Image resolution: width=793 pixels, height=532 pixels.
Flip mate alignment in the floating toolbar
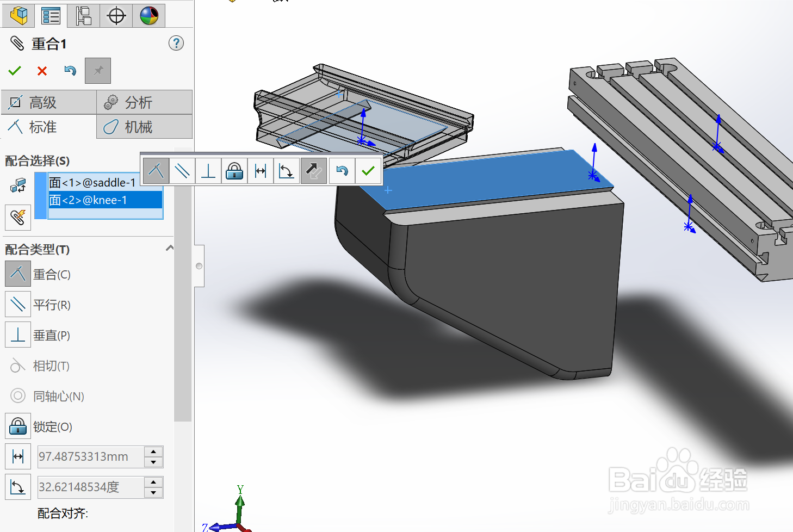tap(314, 171)
